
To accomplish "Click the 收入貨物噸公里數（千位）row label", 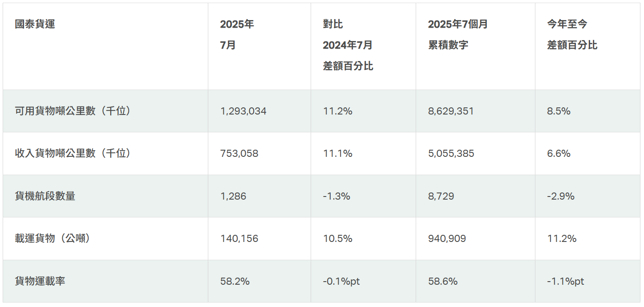I will (x=74, y=153).
